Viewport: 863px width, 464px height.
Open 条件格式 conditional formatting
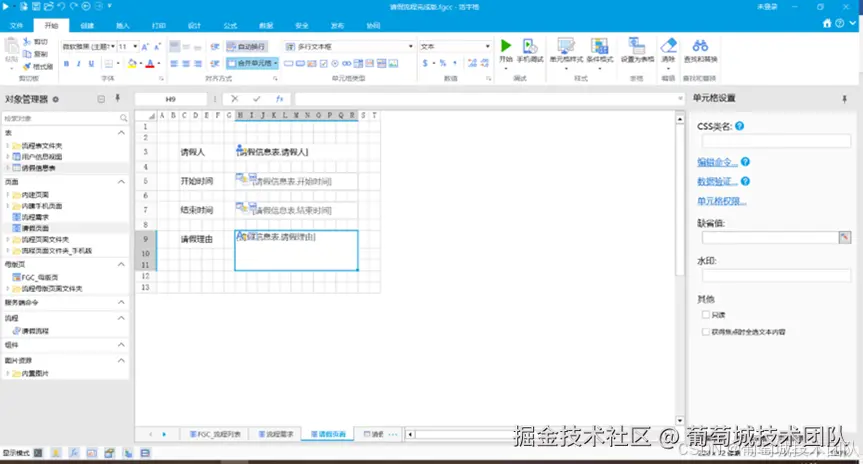(x=599, y=51)
